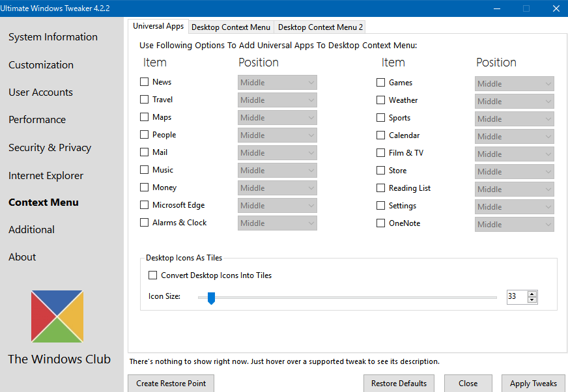
Task: Enable the Calendar checkbox
Action: 380,135
